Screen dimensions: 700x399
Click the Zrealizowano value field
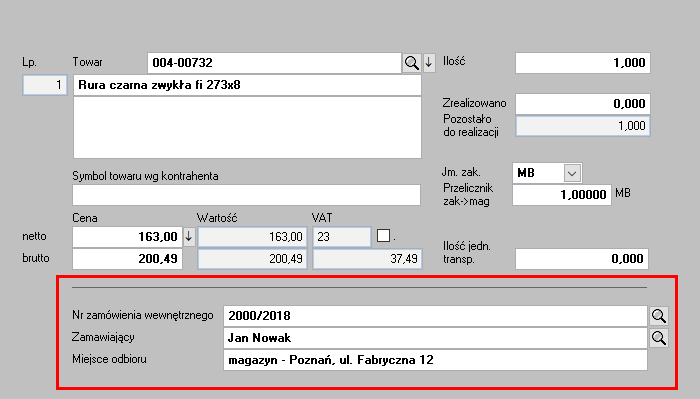583,104
